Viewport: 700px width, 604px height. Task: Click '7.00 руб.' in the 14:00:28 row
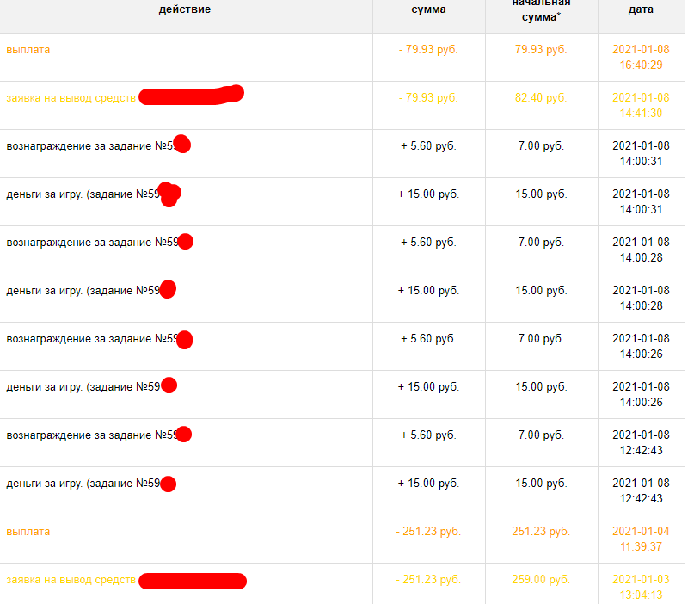[541, 243]
